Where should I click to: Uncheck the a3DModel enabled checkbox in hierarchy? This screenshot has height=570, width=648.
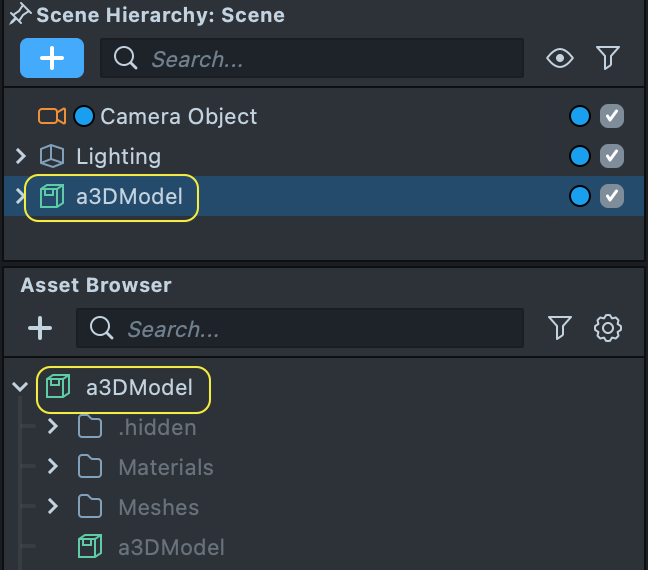pos(612,196)
